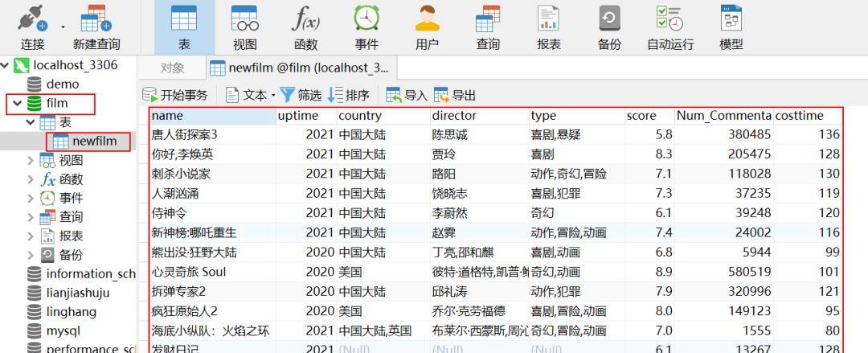Viewport: 868px width, 353px height.
Task: Click the costtime column header
Action: (x=807, y=116)
